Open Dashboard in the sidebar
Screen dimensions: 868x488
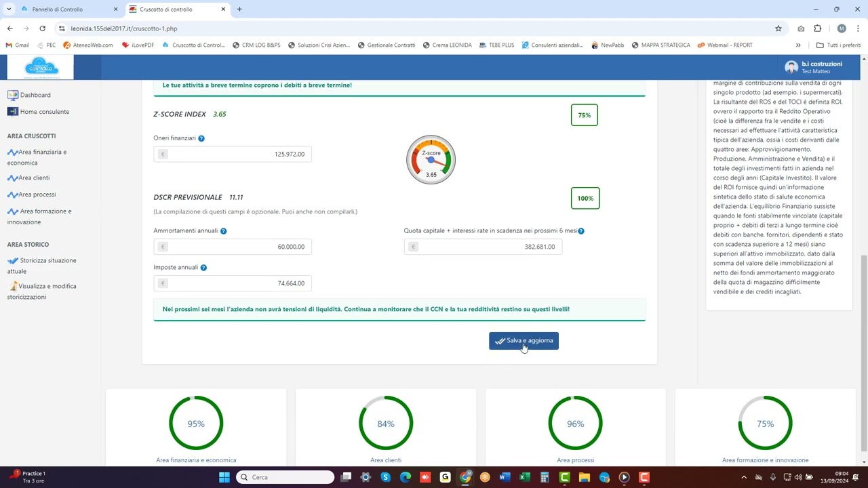click(35, 95)
